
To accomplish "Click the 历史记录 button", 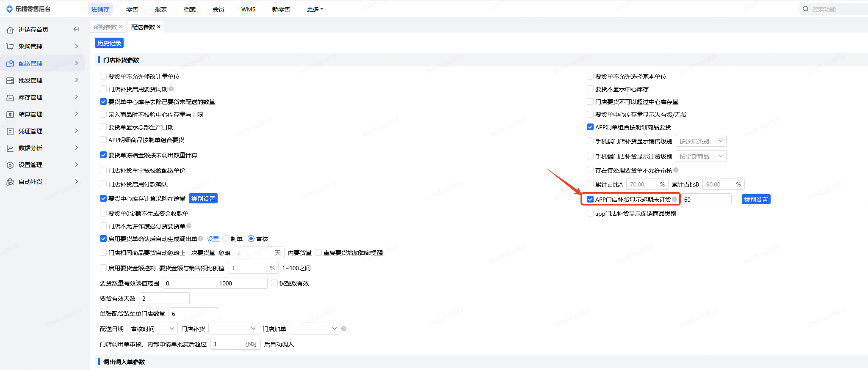I will point(109,43).
